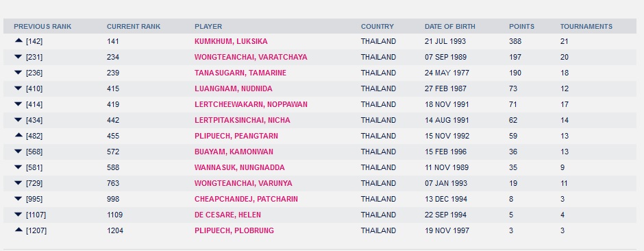The width and height of the screenshot is (644, 251).
Task: Open DE CESARE, HELEN player profile
Action: (227, 215)
